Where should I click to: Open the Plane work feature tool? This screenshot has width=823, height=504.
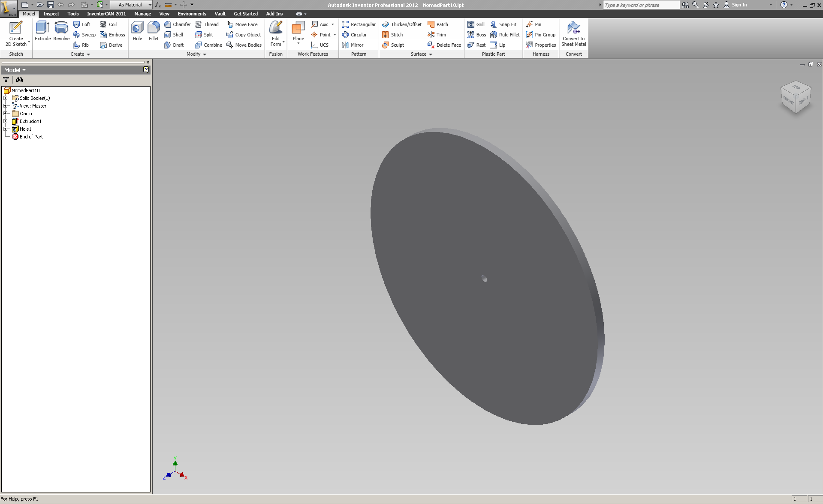point(298,33)
